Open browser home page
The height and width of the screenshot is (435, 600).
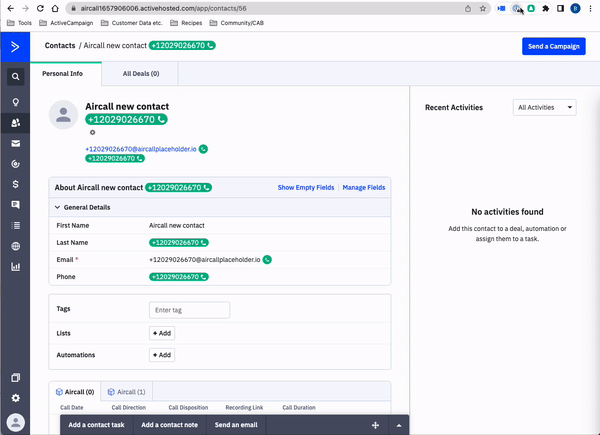pyautogui.click(x=55, y=8)
